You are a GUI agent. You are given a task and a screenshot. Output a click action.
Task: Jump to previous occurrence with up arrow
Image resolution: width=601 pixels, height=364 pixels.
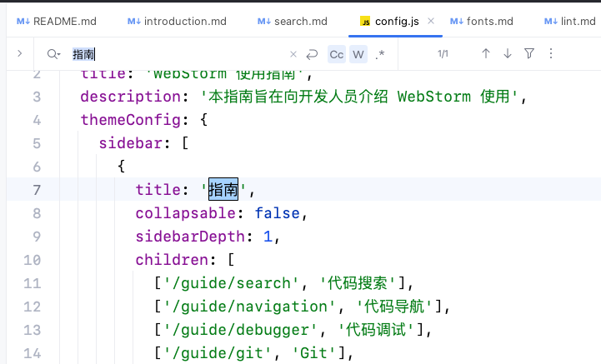pos(486,54)
